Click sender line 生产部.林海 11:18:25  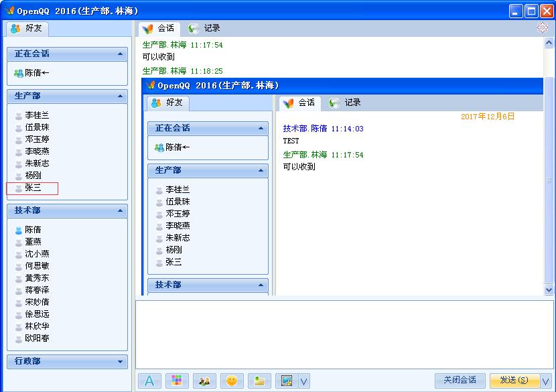tap(183, 71)
